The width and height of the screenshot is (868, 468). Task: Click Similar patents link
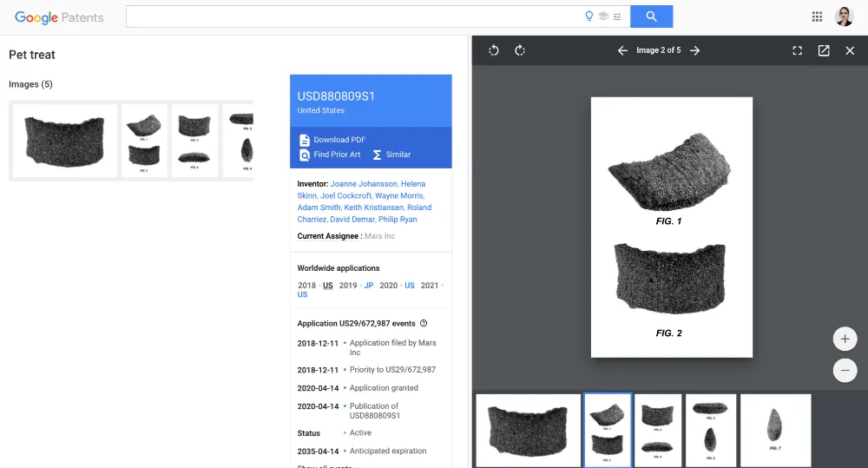tap(398, 155)
